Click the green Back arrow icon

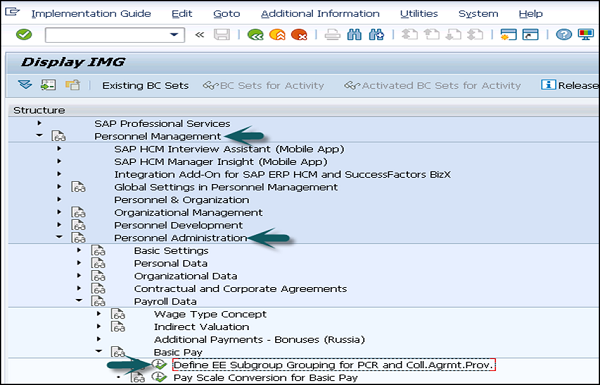click(255, 35)
